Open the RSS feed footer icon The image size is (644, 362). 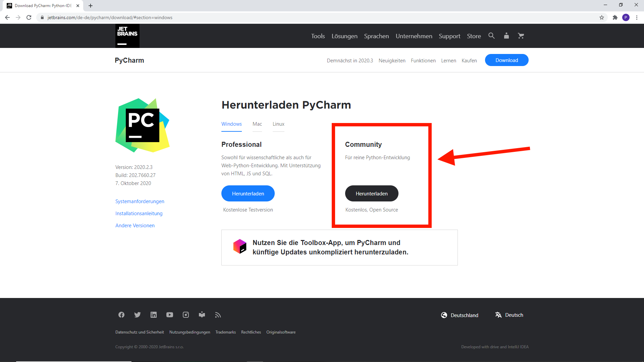(x=218, y=315)
